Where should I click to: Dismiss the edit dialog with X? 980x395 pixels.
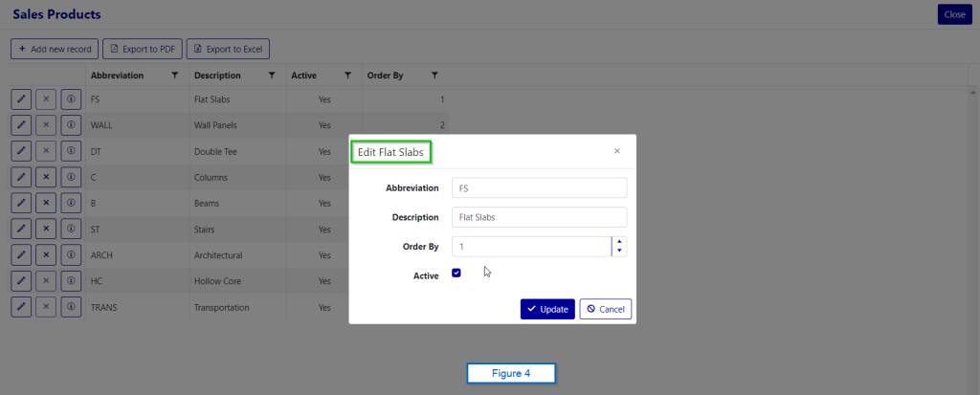(617, 150)
